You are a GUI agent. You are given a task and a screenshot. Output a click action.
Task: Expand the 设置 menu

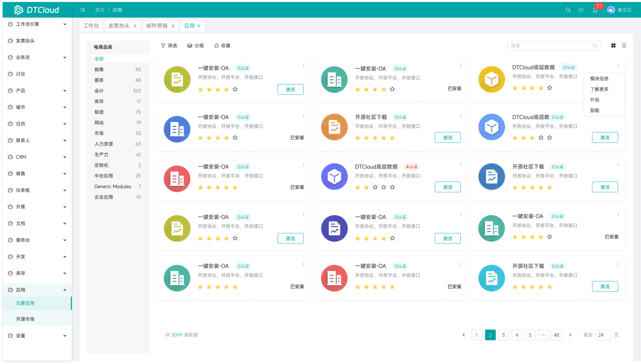coord(64,336)
